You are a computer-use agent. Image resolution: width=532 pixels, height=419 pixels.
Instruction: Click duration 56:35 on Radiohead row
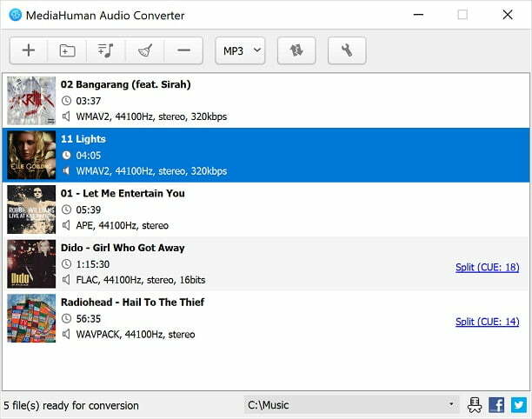coord(88,318)
